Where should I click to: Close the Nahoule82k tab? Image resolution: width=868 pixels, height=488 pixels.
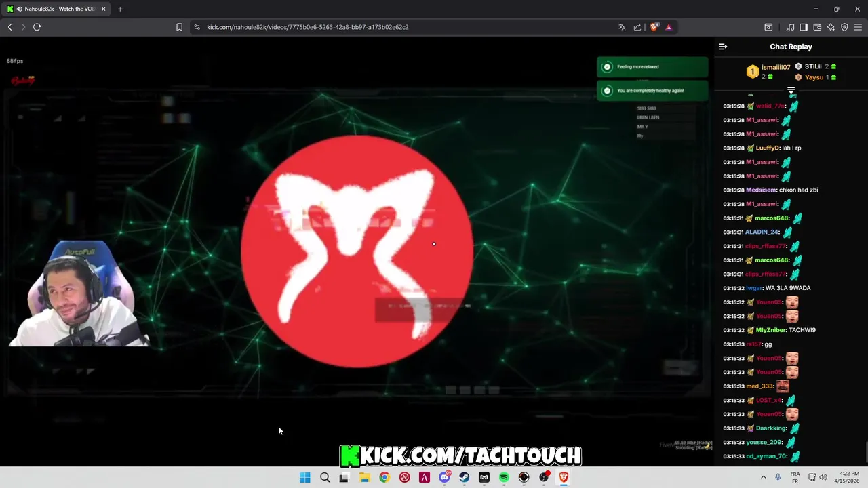coord(103,9)
